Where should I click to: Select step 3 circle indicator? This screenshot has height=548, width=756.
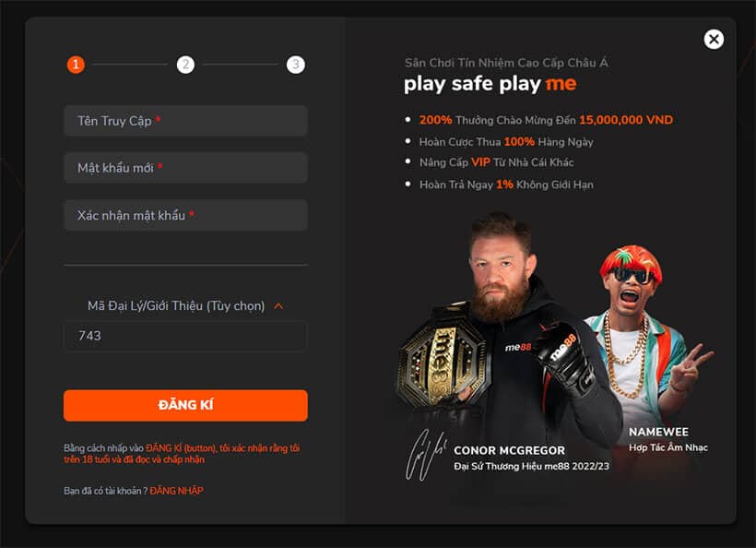[x=296, y=65]
